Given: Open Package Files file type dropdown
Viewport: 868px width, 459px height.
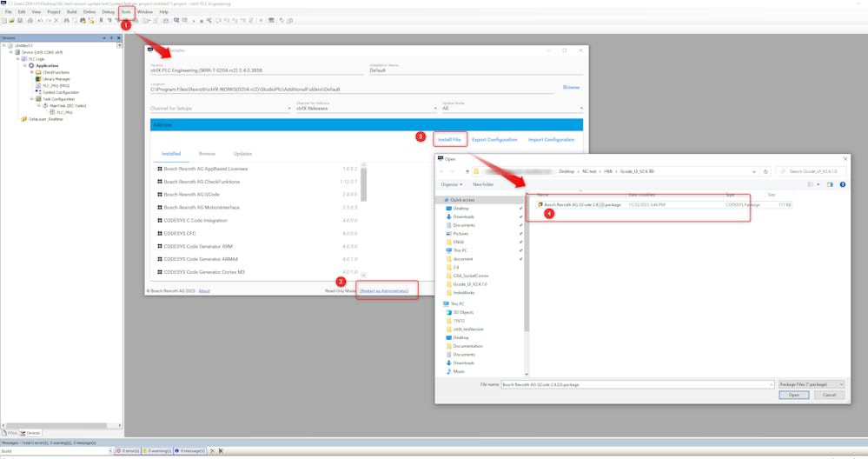Looking at the screenshot, I should [x=812, y=384].
